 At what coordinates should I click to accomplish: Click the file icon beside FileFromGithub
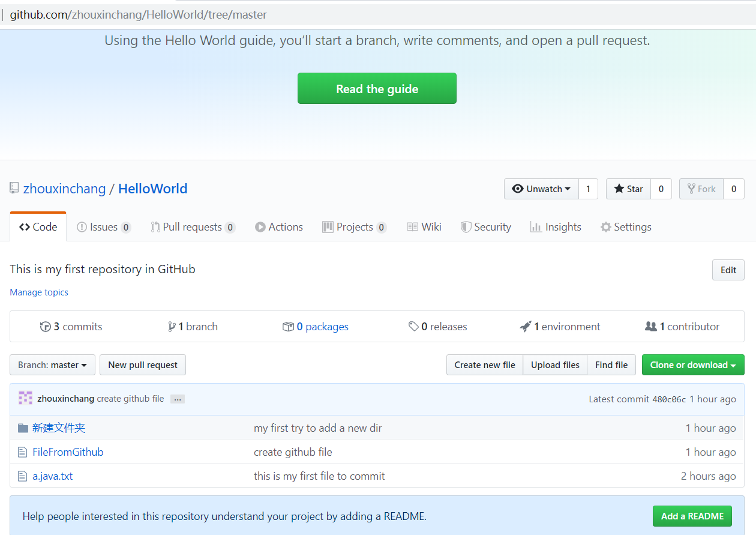tap(23, 452)
